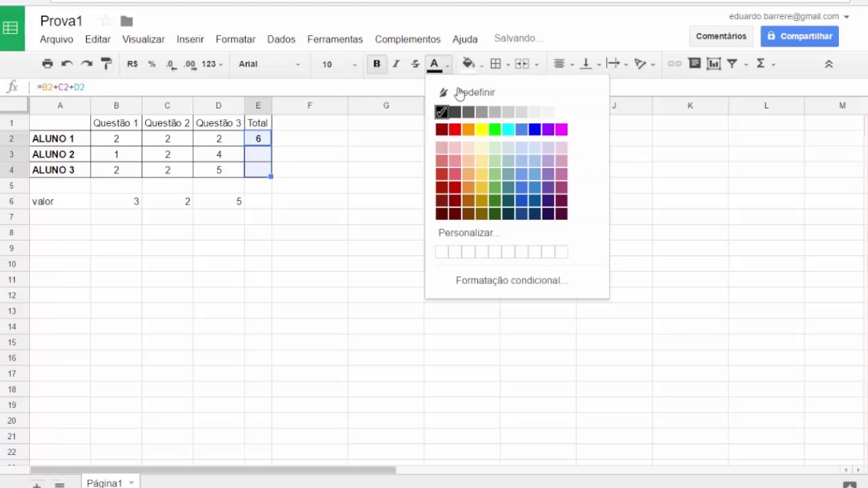Increase decimal places

190,64
